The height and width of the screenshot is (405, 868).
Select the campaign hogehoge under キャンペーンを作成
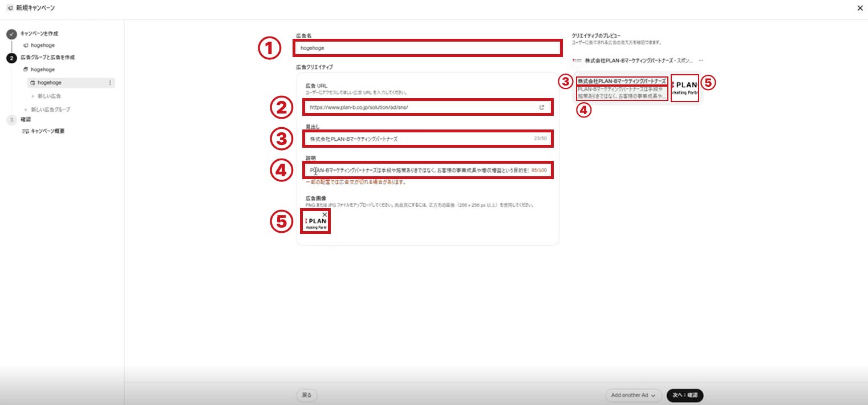43,45
